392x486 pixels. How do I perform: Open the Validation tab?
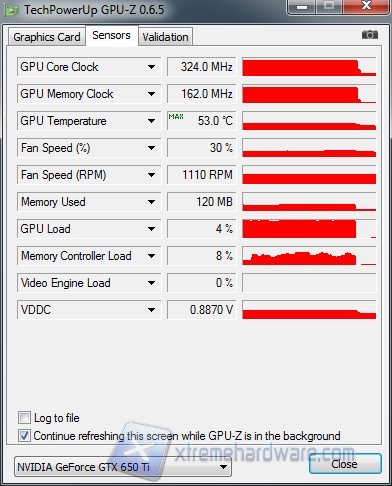point(165,37)
